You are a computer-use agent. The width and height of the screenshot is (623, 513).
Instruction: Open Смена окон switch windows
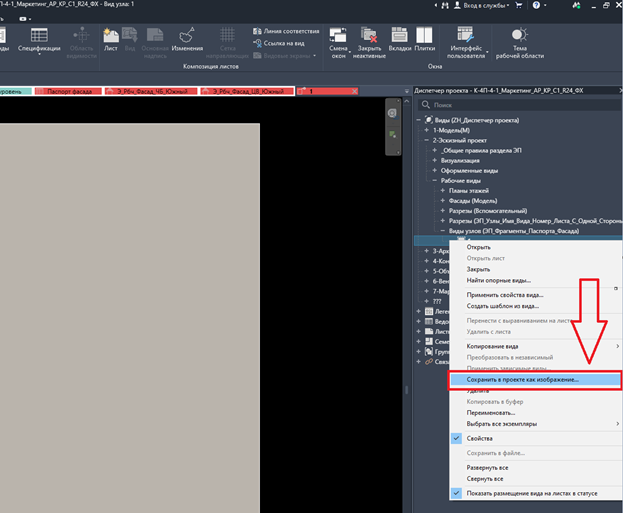pos(338,43)
